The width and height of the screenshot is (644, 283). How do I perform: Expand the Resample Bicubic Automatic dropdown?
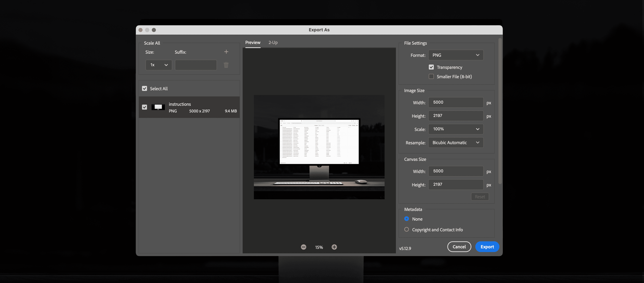(455, 142)
